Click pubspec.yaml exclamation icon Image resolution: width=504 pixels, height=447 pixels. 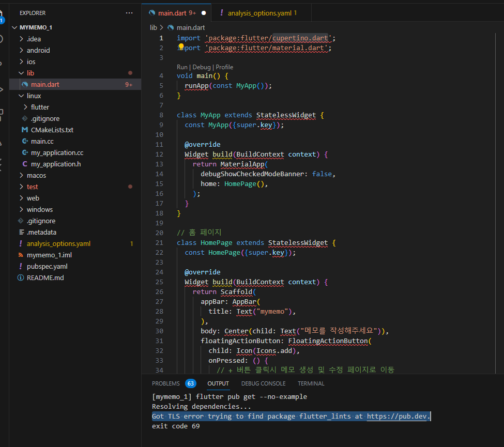(21, 267)
